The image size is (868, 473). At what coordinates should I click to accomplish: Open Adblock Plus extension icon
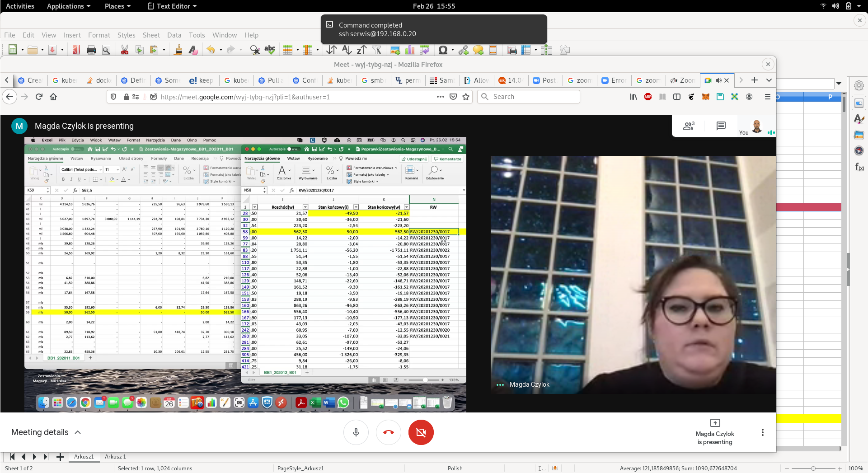648,97
